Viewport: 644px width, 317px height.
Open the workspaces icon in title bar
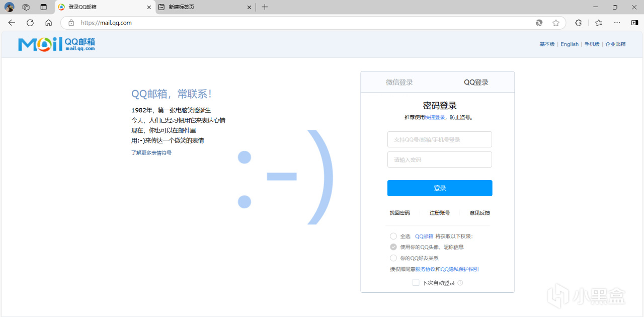[26, 7]
